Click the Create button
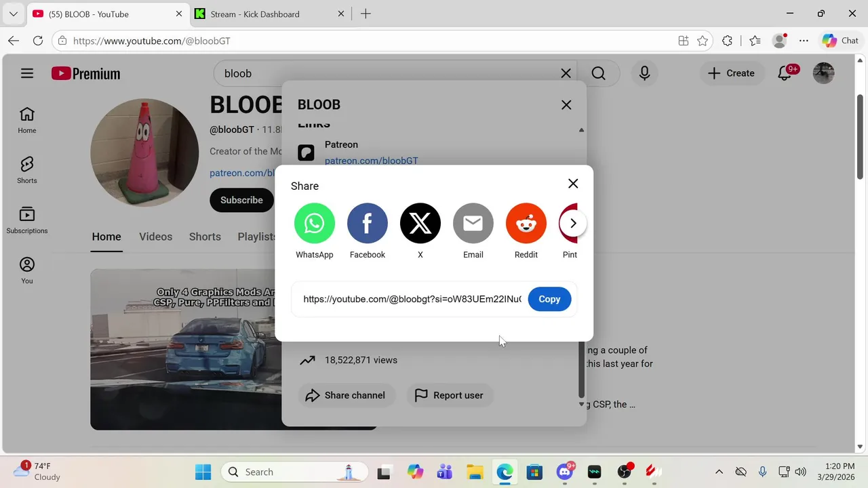This screenshot has width=868, height=488. pyautogui.click(x=731, y=73)
